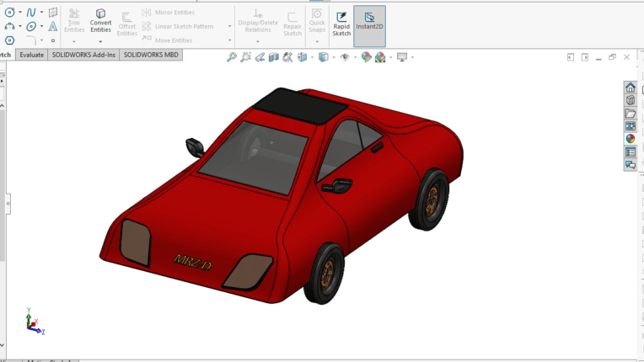Switch to the Evaluate tab
Screen dimensions: 644x362
[x=32, y=55]
